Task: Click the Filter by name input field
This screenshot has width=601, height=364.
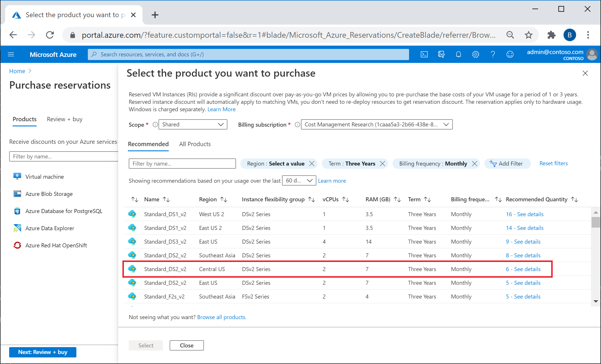Action: pyautogui.click(x=182, y=164)
